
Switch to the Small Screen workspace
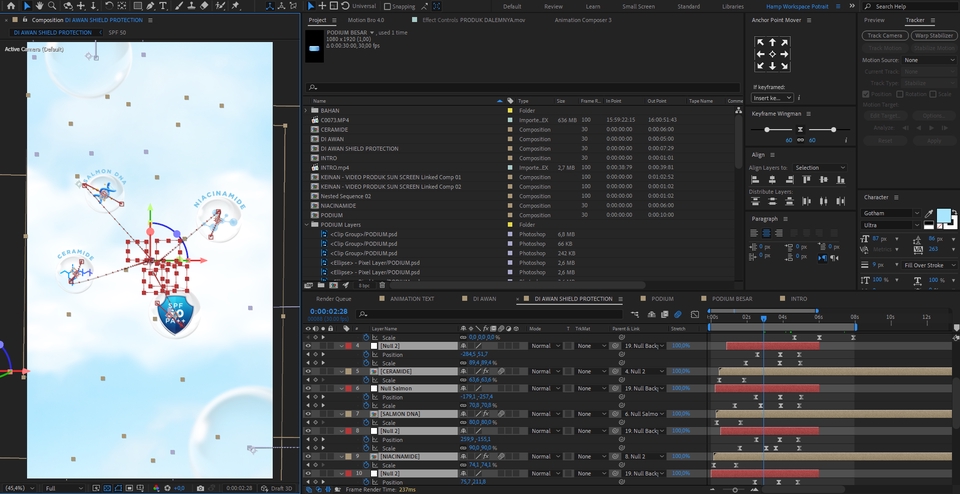pos(638,7)
